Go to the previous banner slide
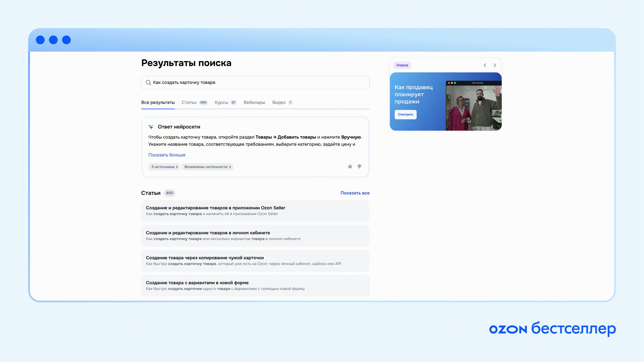Viewport: 644px width, 362px height. coord(485,65)
